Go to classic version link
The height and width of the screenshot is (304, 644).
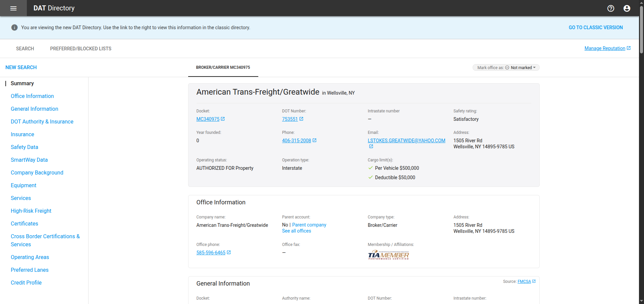pos(595,28)
